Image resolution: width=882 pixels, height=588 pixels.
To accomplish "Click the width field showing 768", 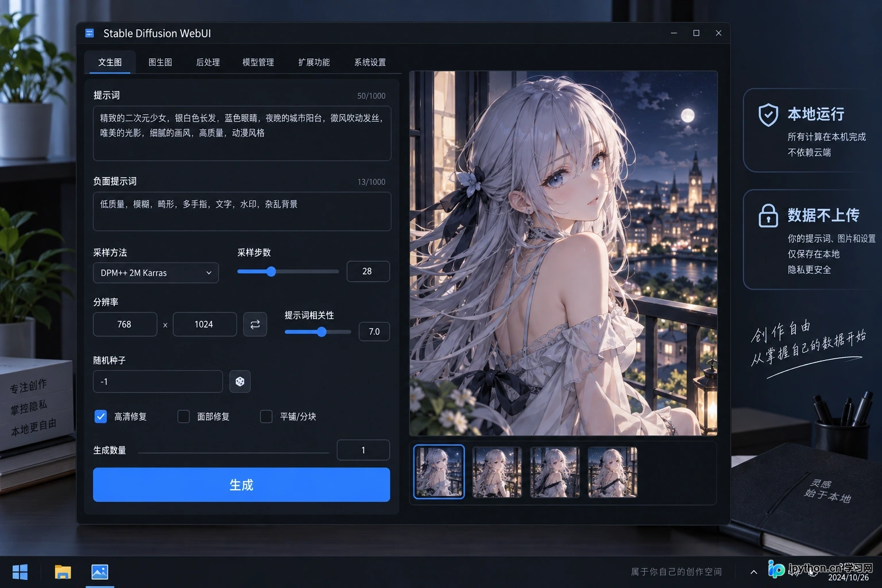I will pos(125,324).
